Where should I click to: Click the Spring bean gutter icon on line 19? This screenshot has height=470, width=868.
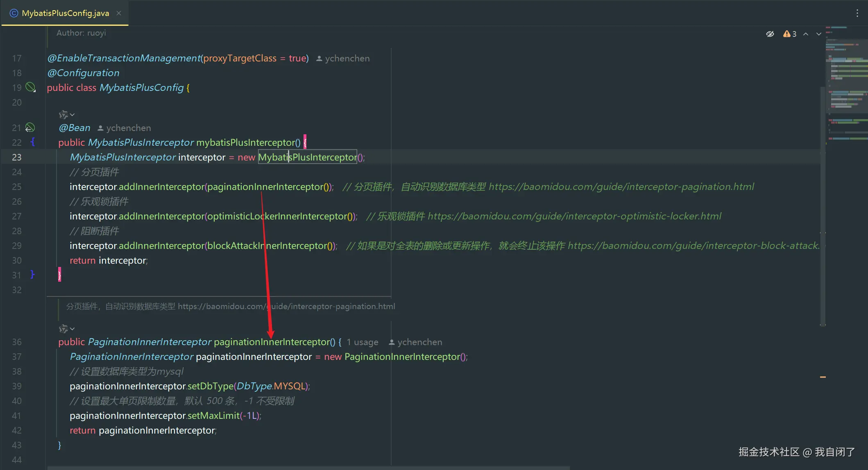click(x=30, y=87)
